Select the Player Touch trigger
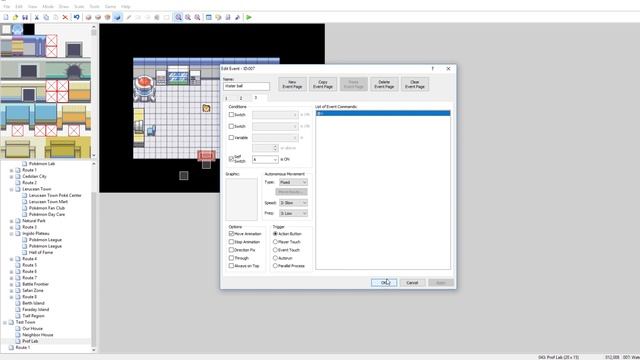This screenshot has height=360, width=640. [275, 242]
